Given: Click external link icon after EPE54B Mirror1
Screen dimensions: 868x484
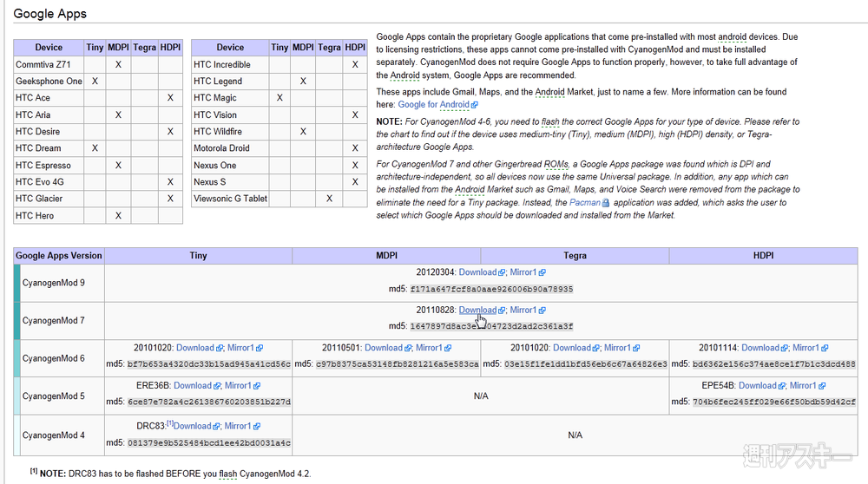Looking at the screenshot, I should (x=822, y=386).
